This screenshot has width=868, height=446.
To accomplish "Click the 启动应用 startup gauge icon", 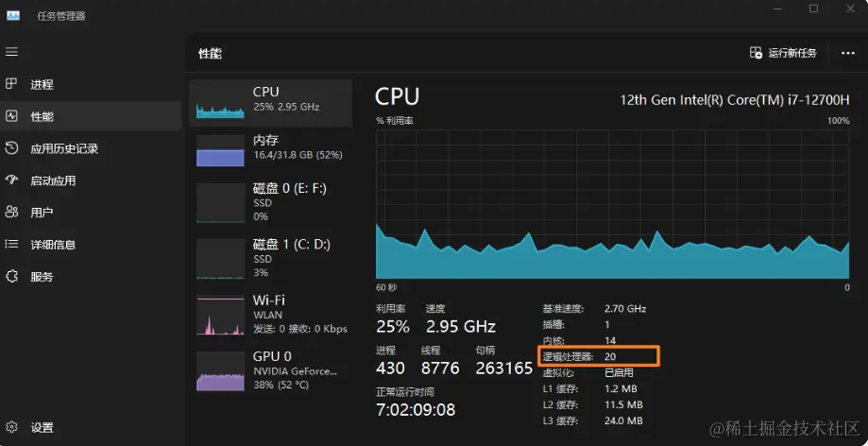I will tap(11, 180).
